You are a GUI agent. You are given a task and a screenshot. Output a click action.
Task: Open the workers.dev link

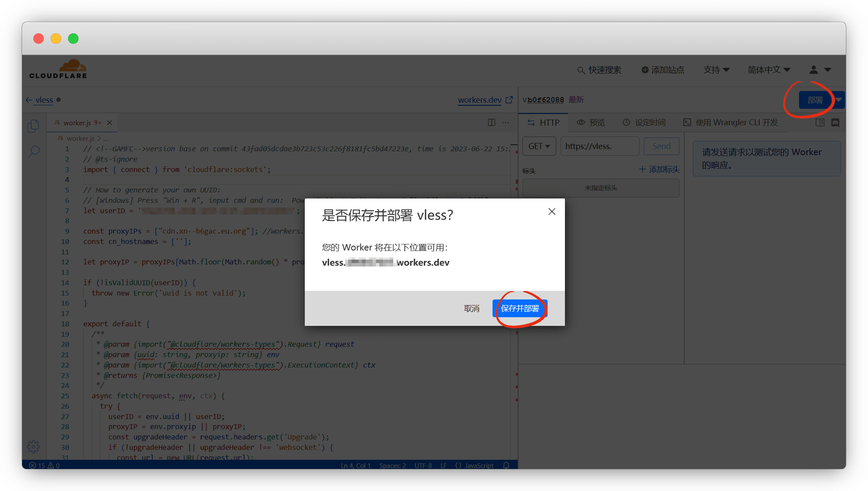pyautogui.click(x=480, y=100)
